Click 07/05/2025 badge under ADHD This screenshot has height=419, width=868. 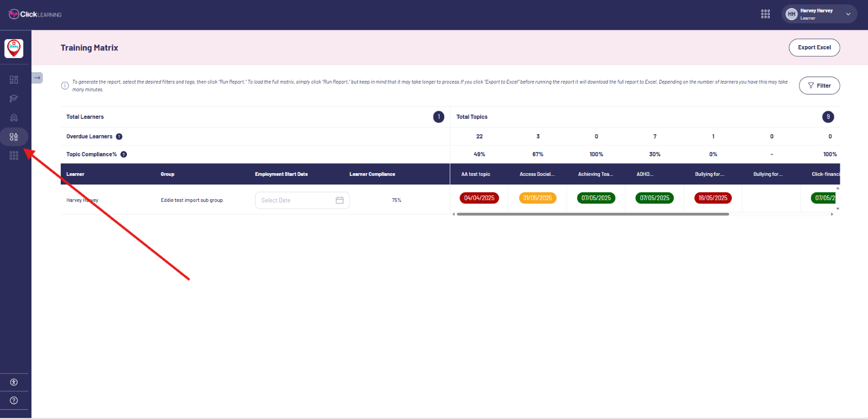tap(655, 198)
